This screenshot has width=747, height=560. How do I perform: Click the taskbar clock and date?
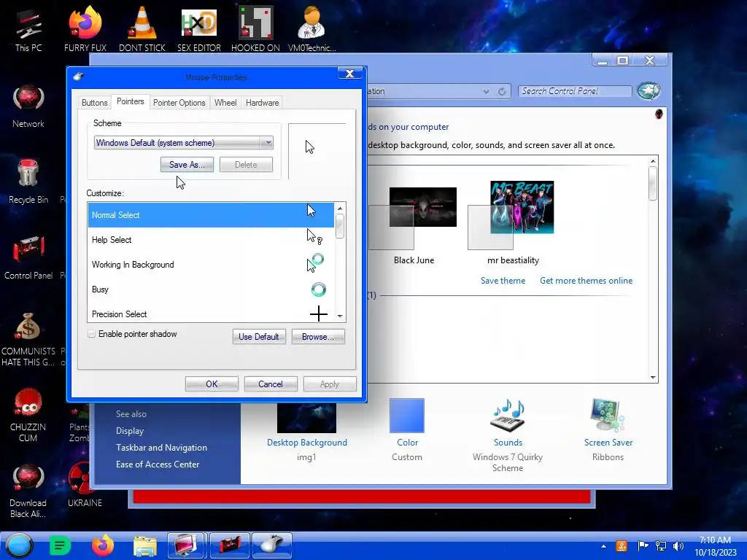click(x=715, y=546)
